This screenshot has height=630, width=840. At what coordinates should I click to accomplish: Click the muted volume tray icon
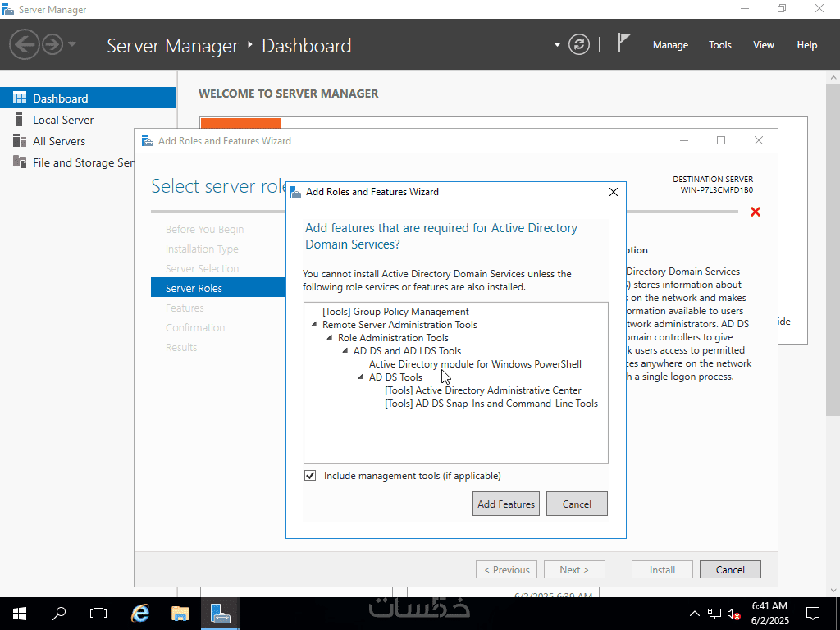pos(733,614)
